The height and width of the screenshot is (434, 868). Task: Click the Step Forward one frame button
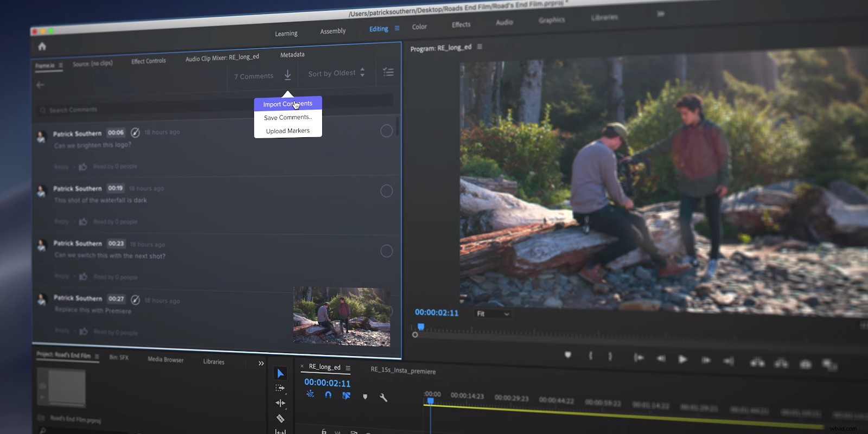[x=706, y=360]
